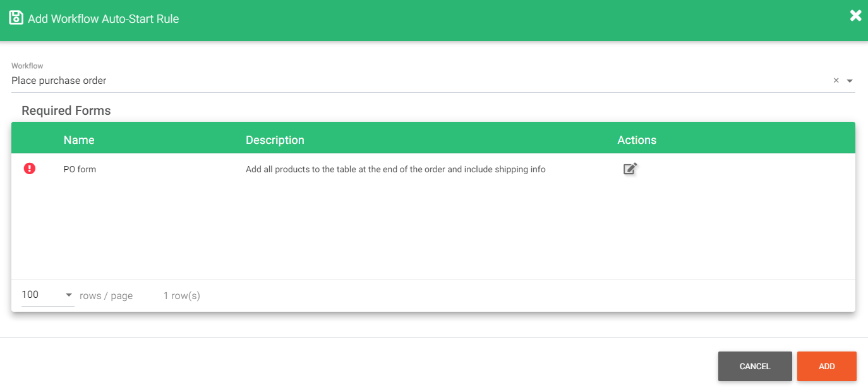Click the red error alert icon on PO form row

29,168
